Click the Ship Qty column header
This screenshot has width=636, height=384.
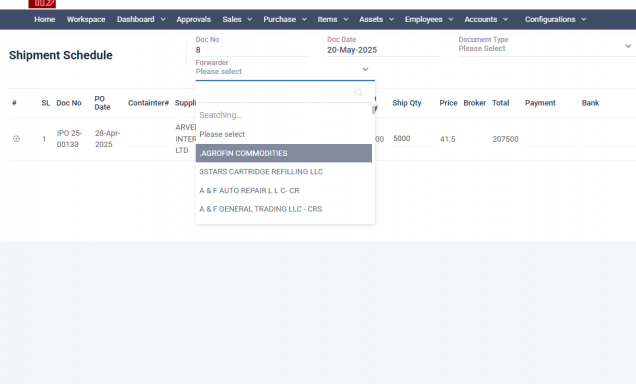[x=407, y=103]
